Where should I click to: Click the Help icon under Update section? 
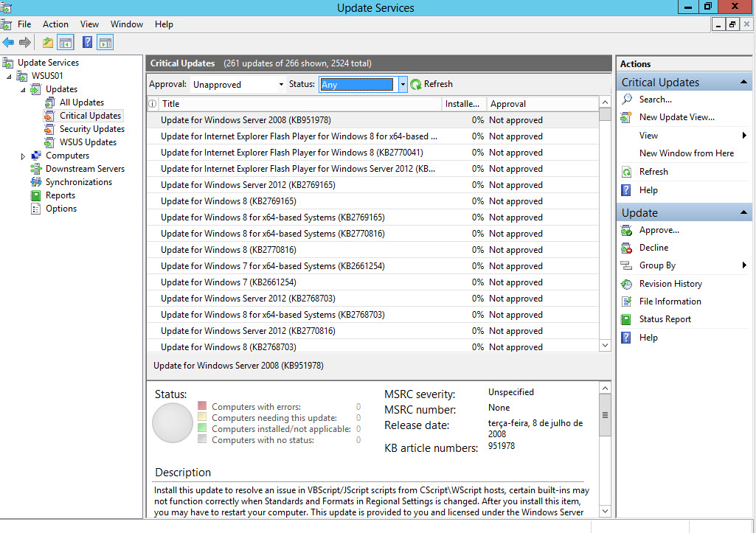pyautogui.click(x=626, y=338)
